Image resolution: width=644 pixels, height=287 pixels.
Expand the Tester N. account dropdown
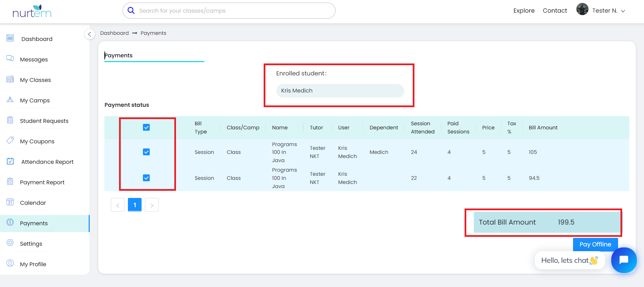click(623, 11)
